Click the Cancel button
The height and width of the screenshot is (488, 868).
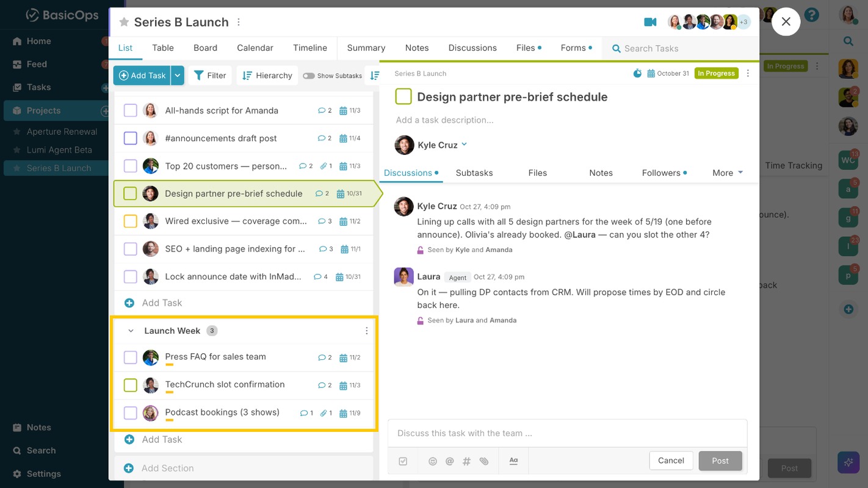[671, 461]
